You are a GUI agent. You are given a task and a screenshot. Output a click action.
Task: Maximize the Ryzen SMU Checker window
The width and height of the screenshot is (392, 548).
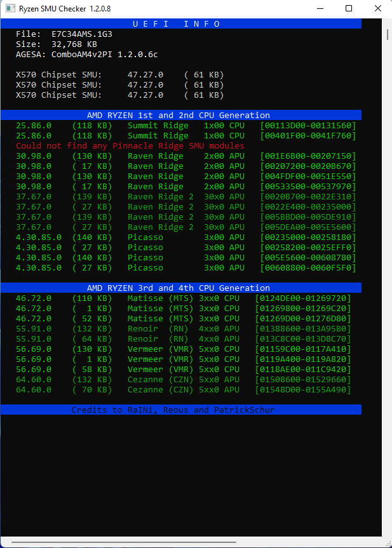pos(349,8)
